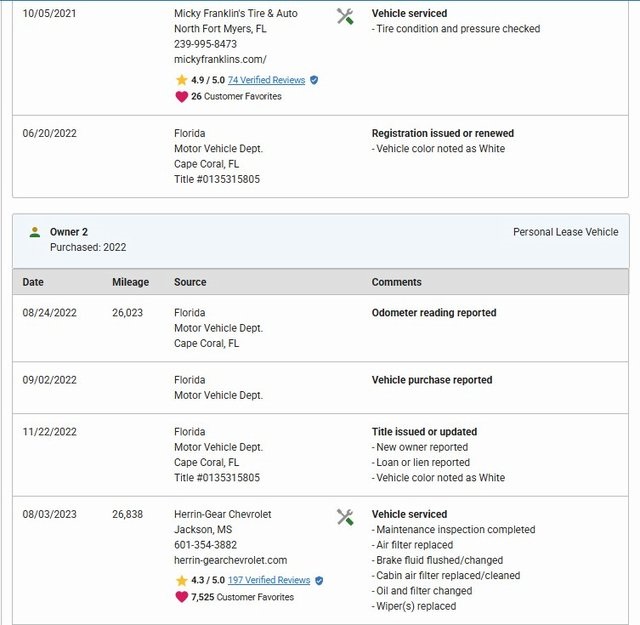The height and width of the screenshot is (625, 640).
Task: Visit the herrin-gearchevrolet.com website link
Action: coord(230,560)
